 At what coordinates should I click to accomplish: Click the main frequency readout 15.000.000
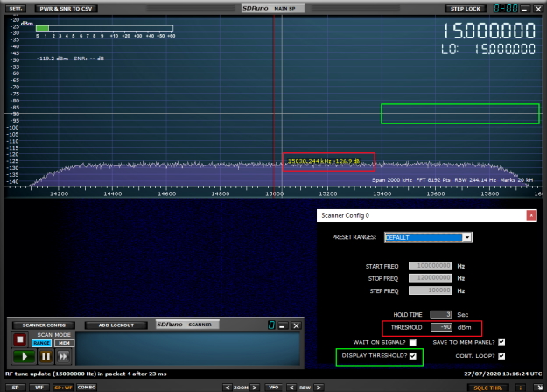[x=489, y=31]
